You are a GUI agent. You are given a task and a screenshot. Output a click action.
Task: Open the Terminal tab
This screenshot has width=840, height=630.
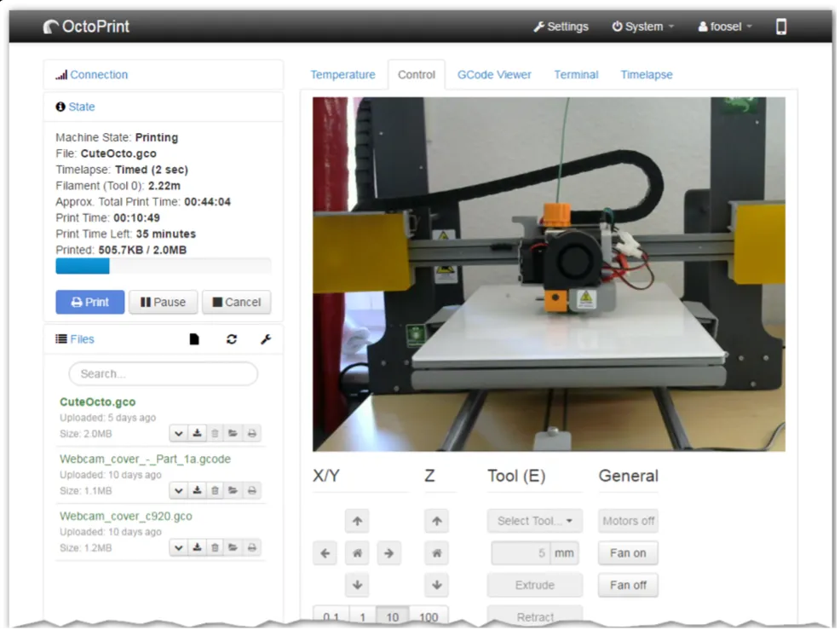click(576, 74)
